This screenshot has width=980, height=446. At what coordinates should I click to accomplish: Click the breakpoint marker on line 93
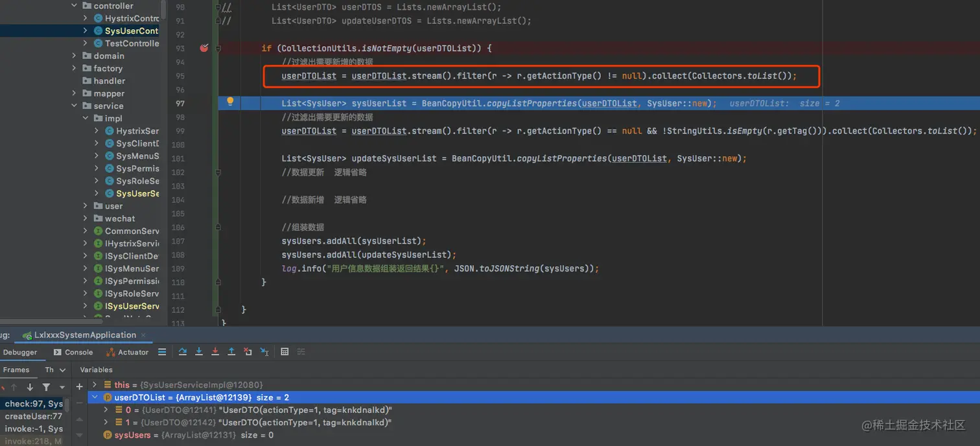click(204, 48)
